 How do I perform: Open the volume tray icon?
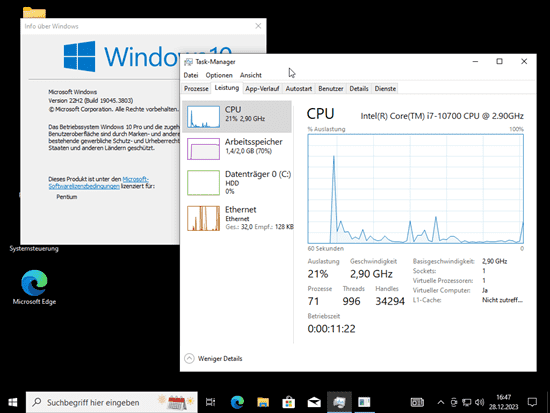(479, 402)
